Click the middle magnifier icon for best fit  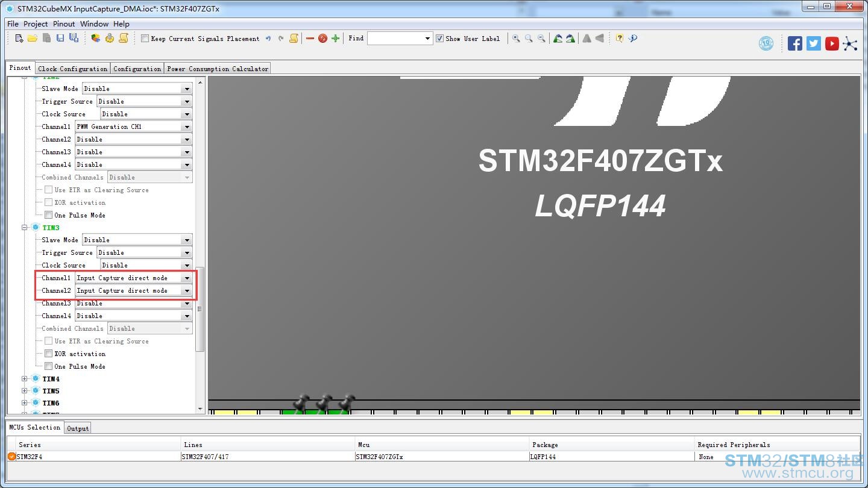coord(529,39)
